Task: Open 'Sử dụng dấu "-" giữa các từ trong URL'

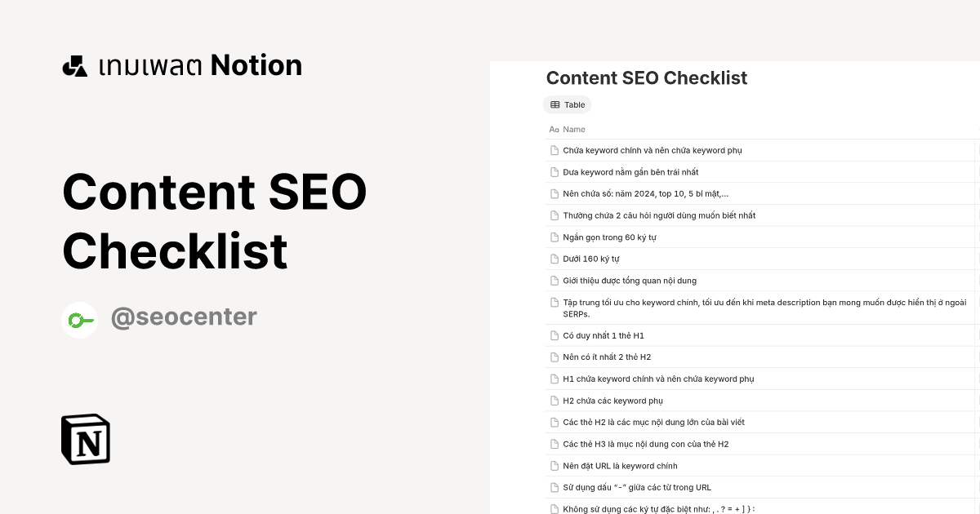Action: click(635, 487)
